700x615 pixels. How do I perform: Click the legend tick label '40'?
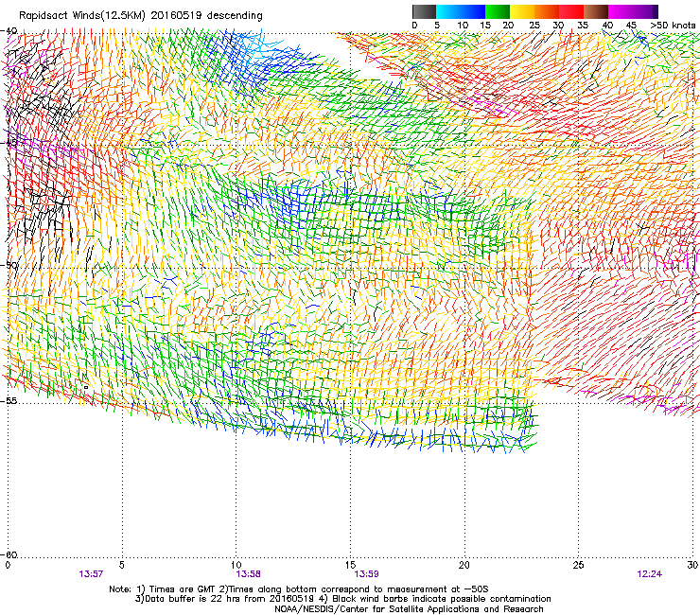click(x=607, y=26)
